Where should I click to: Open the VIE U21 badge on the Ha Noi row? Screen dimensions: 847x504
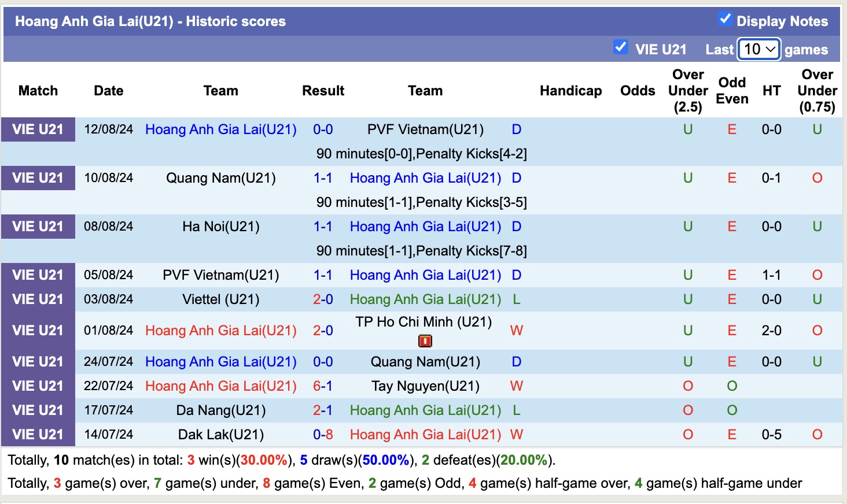point(38,227)
